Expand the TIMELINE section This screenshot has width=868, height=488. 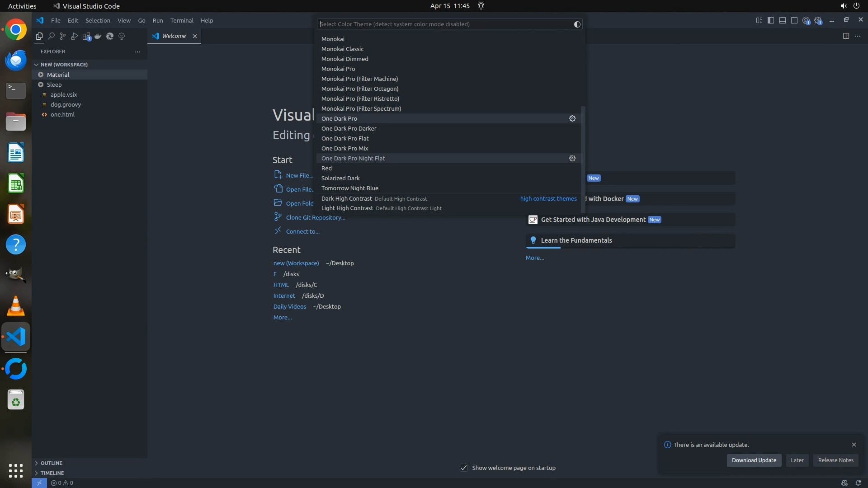52,473
